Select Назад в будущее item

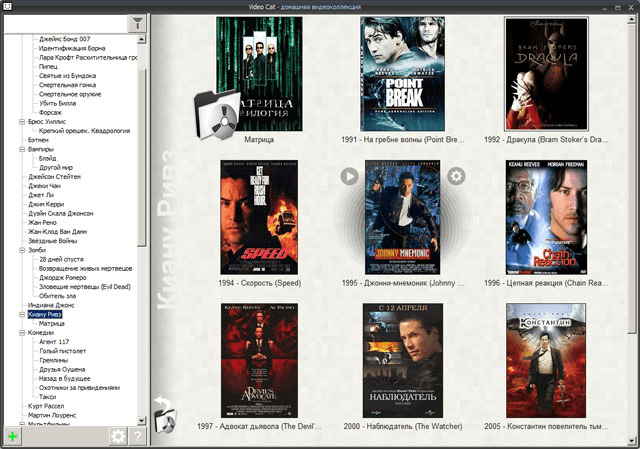(x=64, y=379)
